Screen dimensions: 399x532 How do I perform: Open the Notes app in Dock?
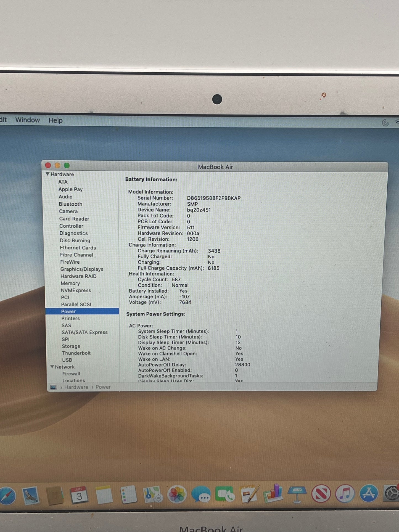pos(104,495)
